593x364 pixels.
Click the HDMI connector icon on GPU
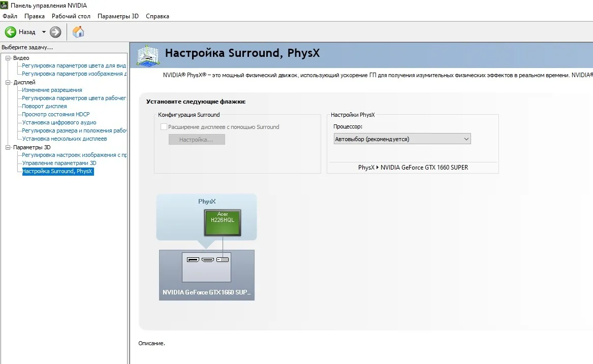pos(208,260)
